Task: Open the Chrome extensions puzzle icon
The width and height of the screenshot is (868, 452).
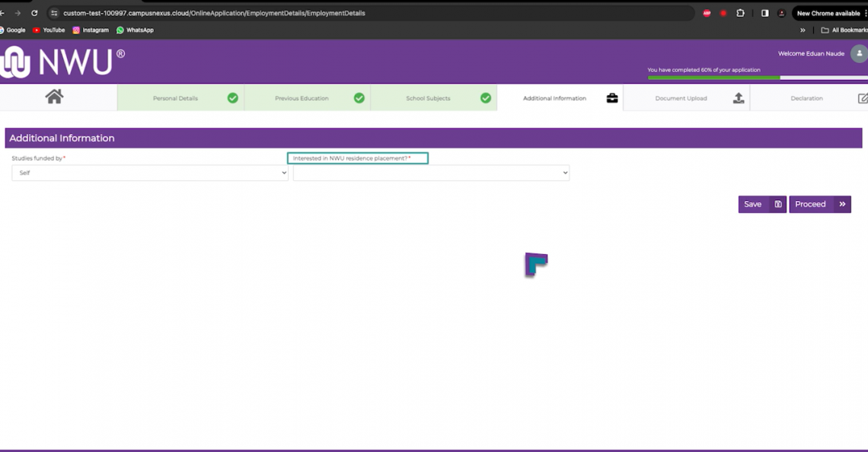Action: coord(740,13)
